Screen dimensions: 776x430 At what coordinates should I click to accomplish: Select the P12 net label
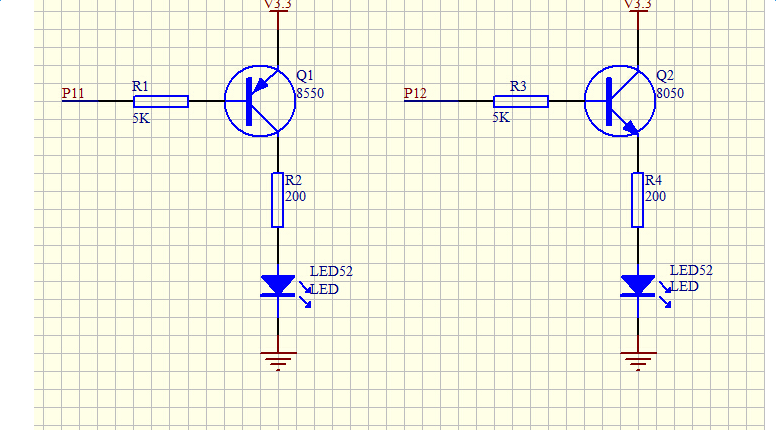[415, 93]
